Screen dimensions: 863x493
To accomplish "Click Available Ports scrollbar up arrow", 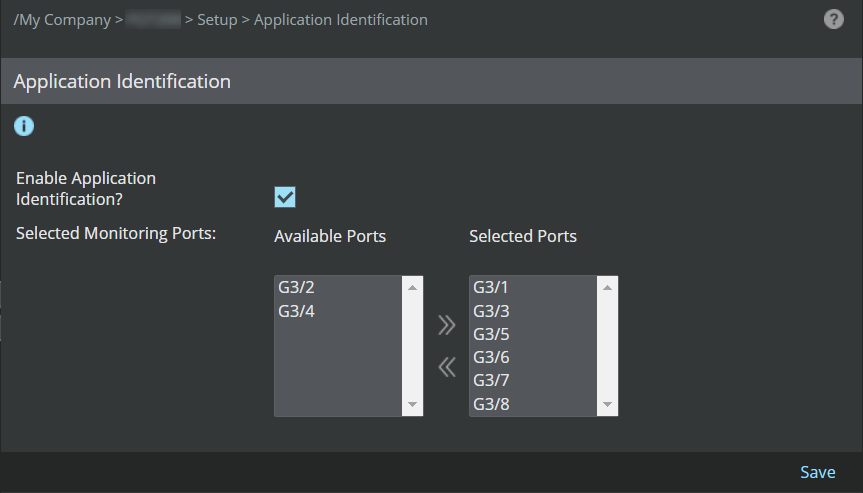I will pyautogui.click(x=412, y=288).
